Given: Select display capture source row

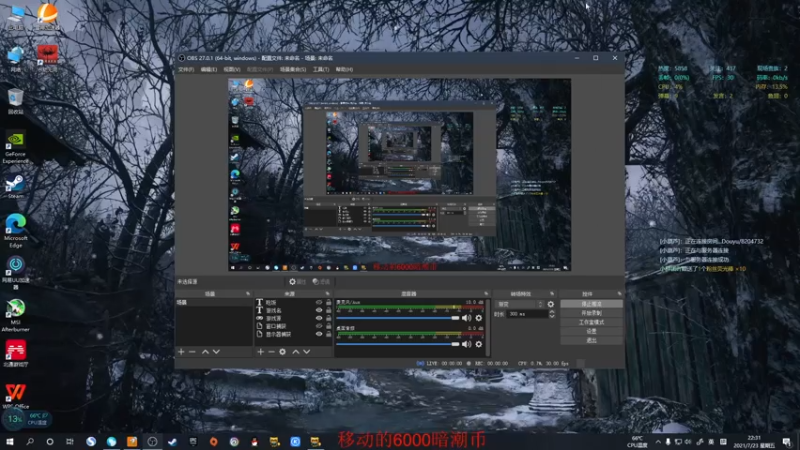Looking at the screenshot, I should pyautogui.click(x=293, y=334).
